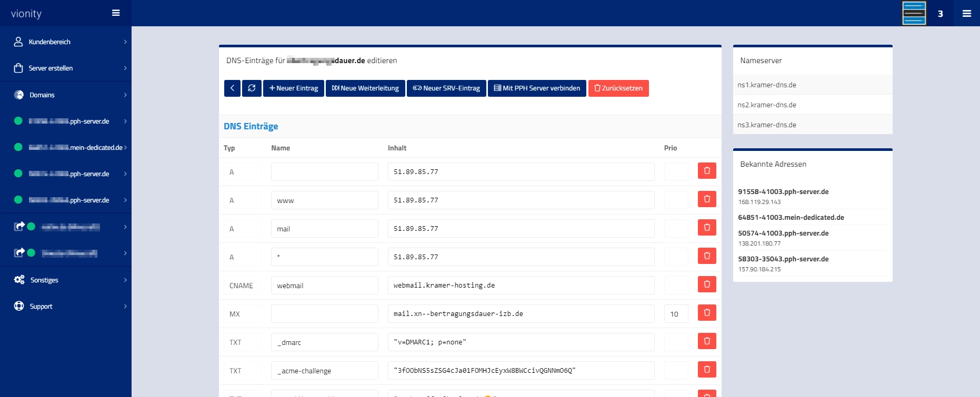Delete the mail A record
980x397 pixels.
[707, 228]
